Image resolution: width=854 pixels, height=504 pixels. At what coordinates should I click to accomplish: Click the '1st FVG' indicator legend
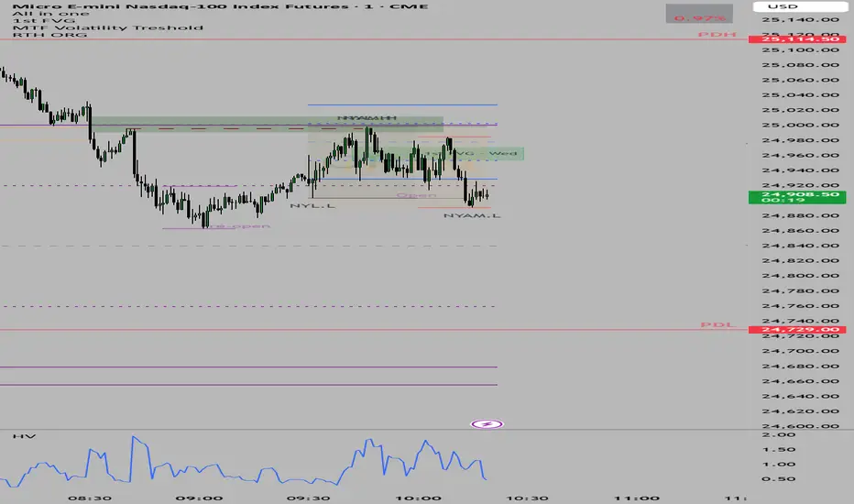(44, 21)
